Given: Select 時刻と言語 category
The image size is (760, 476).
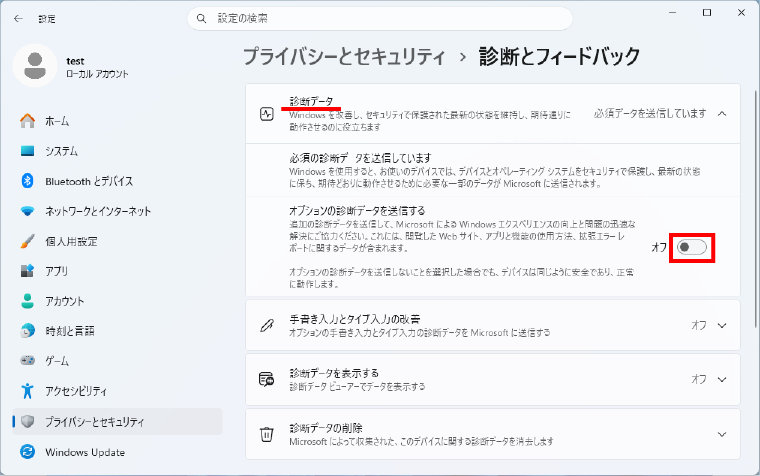Looking at the screenshot, I should [x=117, y=331].
